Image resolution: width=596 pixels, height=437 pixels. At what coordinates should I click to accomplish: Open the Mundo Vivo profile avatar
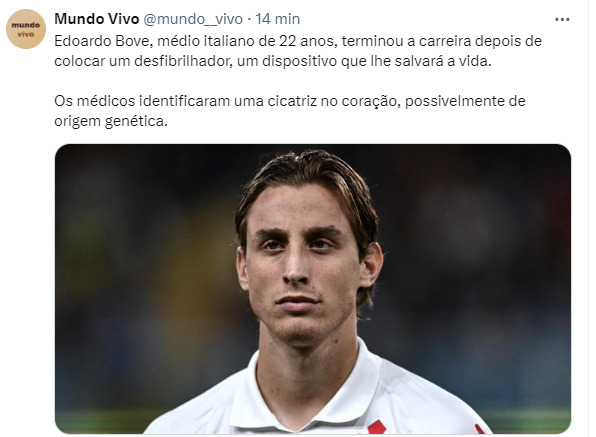click(x=26, y=29)
